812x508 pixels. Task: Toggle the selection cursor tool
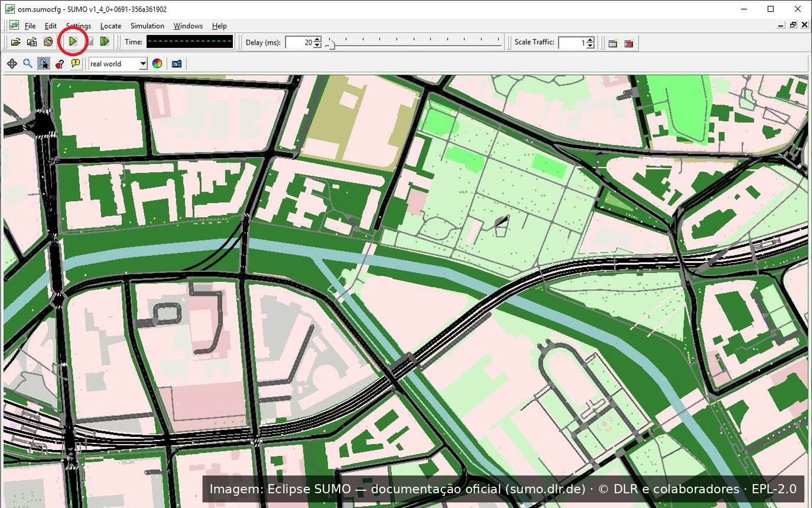coord(44,63)
